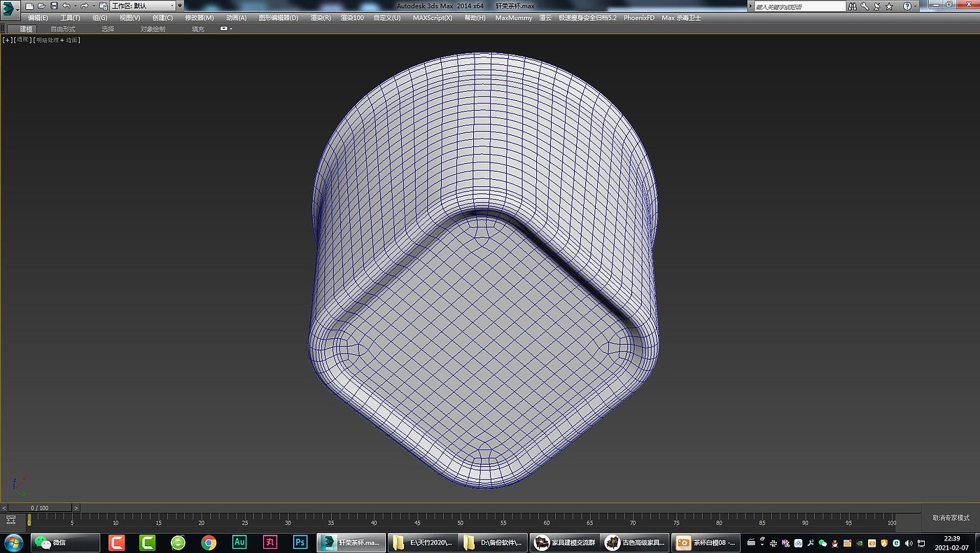Click the New Scene icon
This screenshot has height=553, width=980.
coord(29,6)
